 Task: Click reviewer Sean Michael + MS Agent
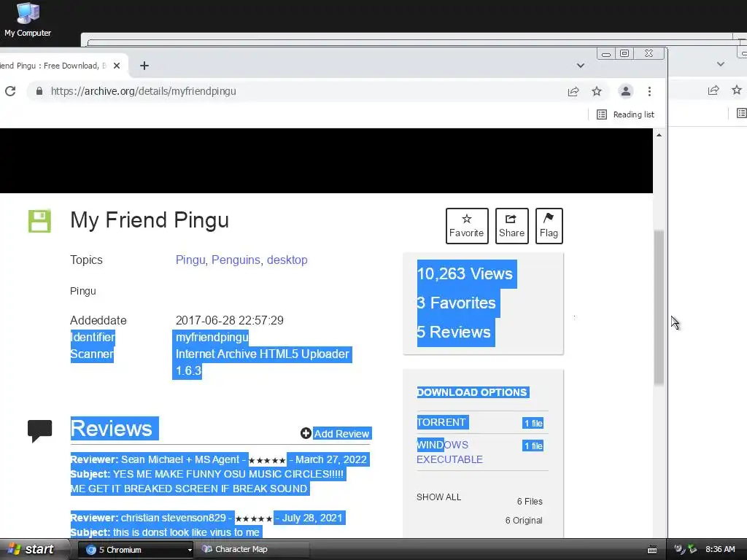click(180, 459)
